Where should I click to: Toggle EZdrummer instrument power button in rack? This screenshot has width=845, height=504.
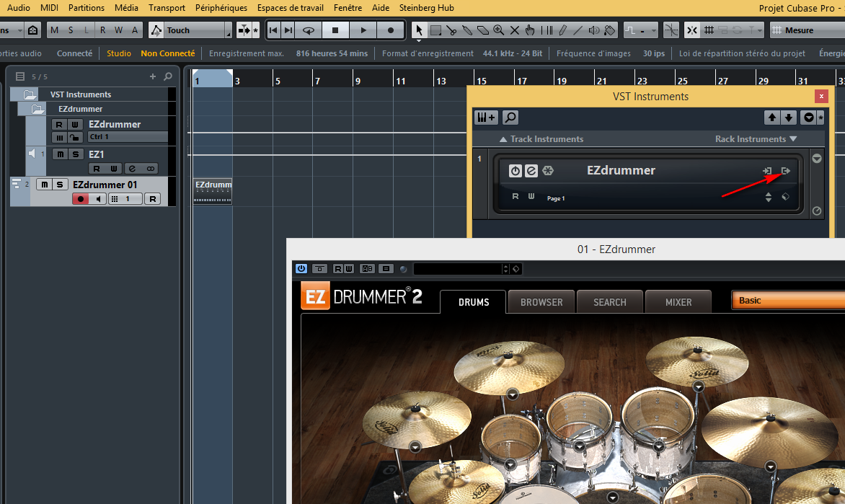tap(516, 171)
